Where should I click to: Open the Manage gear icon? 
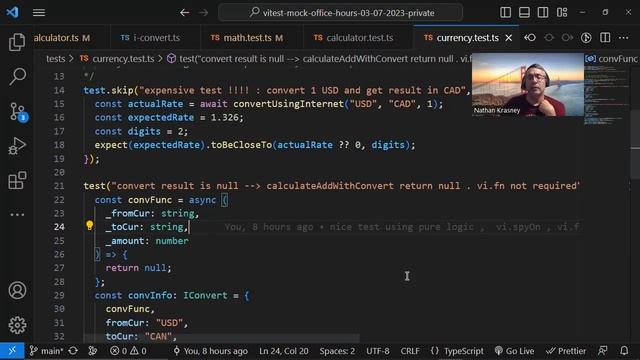pyautogui.click(x=17, y=325)
